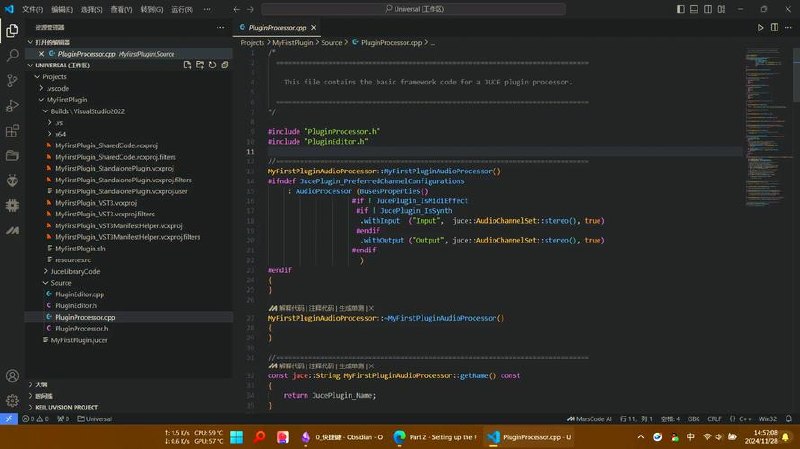The height and width of the screenshot is (449, 800).
Task: Click the New File icon in explorer
Action: [187, 65]
